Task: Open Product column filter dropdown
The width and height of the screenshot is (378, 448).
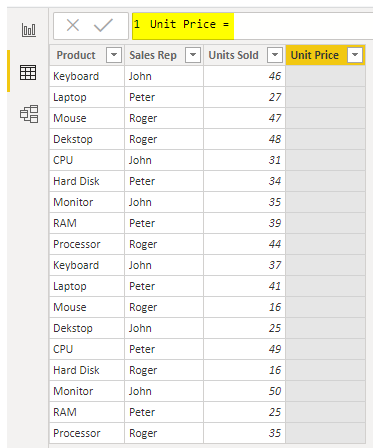Action: 114,55
